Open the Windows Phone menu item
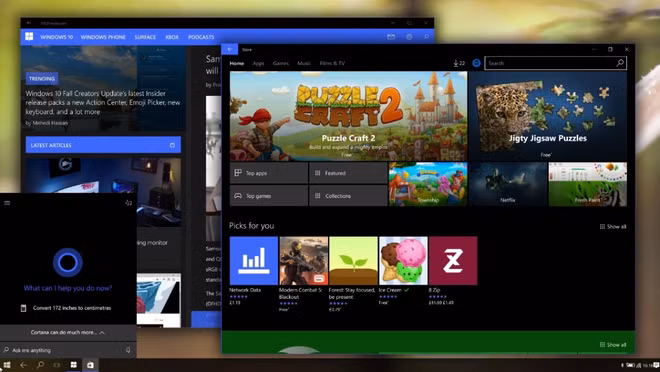This screenshot has width=660, height=372. (x=103, y=37)
